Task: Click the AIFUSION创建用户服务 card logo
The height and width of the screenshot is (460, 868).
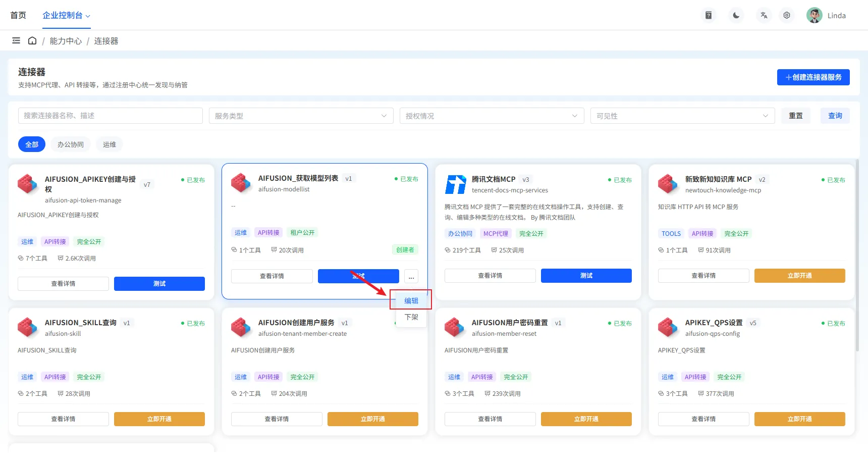Action: point(241,328)
